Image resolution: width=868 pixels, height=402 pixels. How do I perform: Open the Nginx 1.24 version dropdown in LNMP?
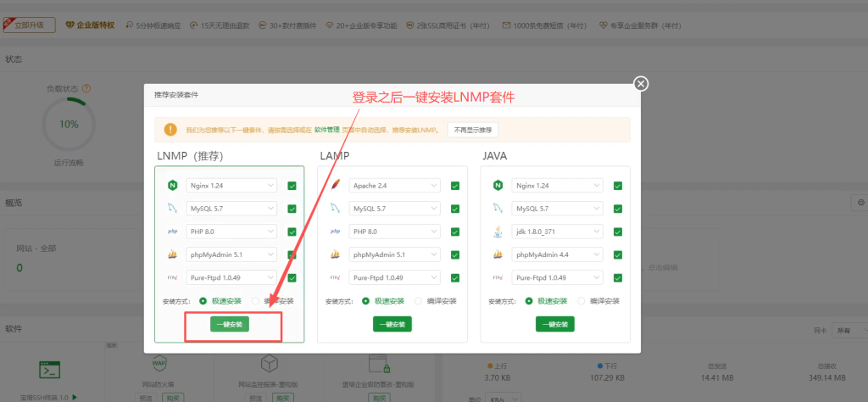pos(231,186)
